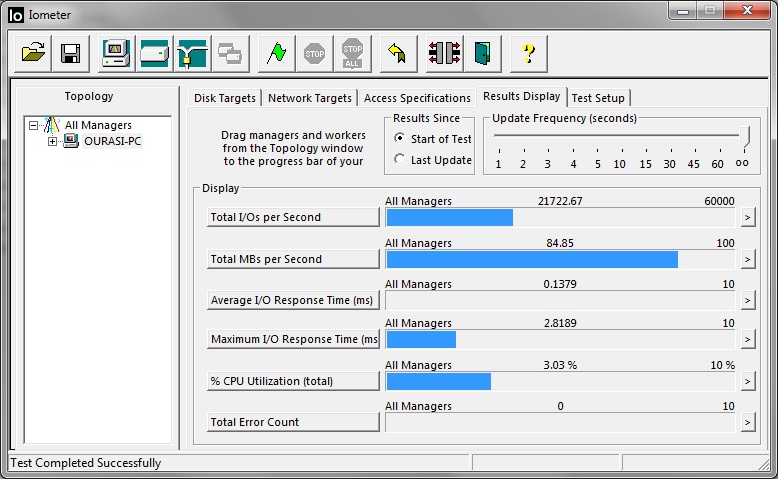Click the 60000 scale maximum value
The width and height of the screenshot is (778, 479).
[x=719, y=201]
